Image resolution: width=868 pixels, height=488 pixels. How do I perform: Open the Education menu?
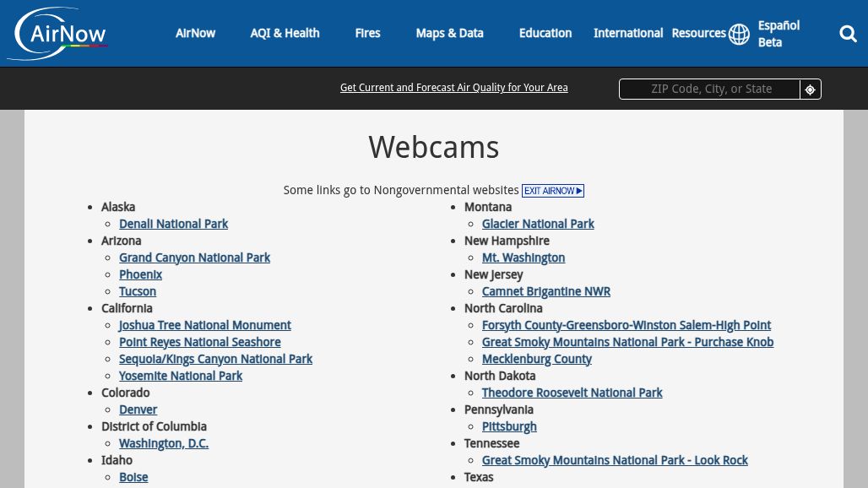click(x=545, y=33)
